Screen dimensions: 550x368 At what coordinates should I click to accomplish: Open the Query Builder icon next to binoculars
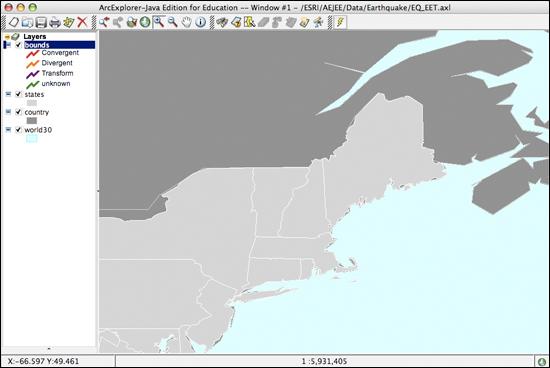(x=236, y=22)
